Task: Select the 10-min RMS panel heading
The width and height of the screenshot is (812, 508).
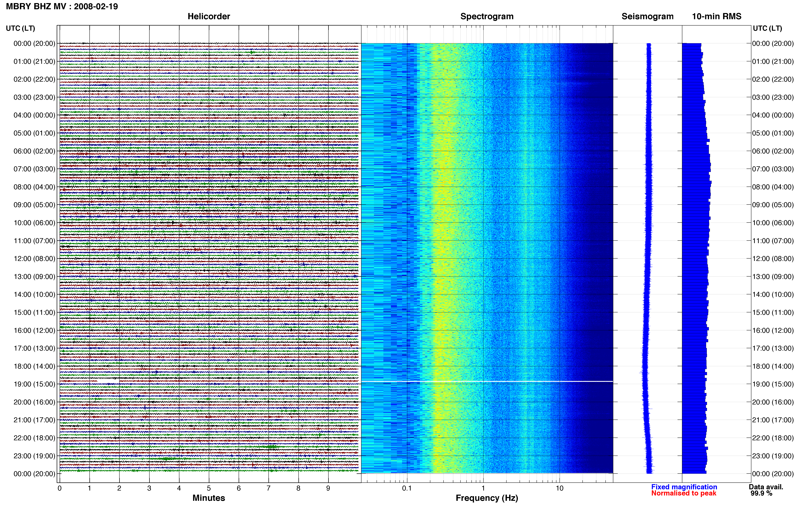Action: 717,16
